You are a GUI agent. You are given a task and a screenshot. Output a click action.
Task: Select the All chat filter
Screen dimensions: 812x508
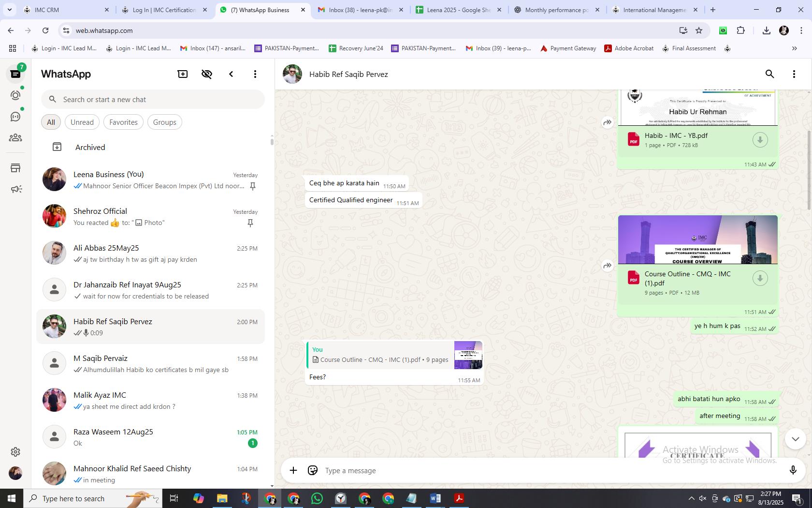coord(51,122)
